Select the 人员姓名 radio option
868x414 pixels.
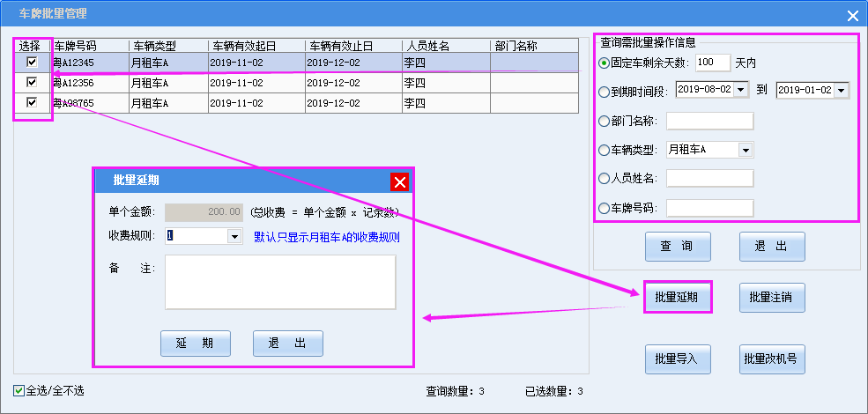tap(605, 179)
